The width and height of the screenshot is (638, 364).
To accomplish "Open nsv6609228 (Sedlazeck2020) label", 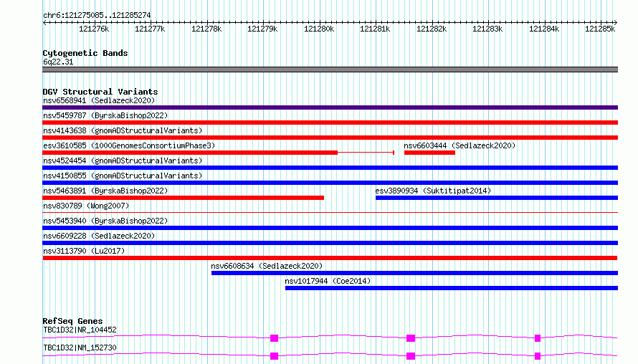I will point(99,236).
